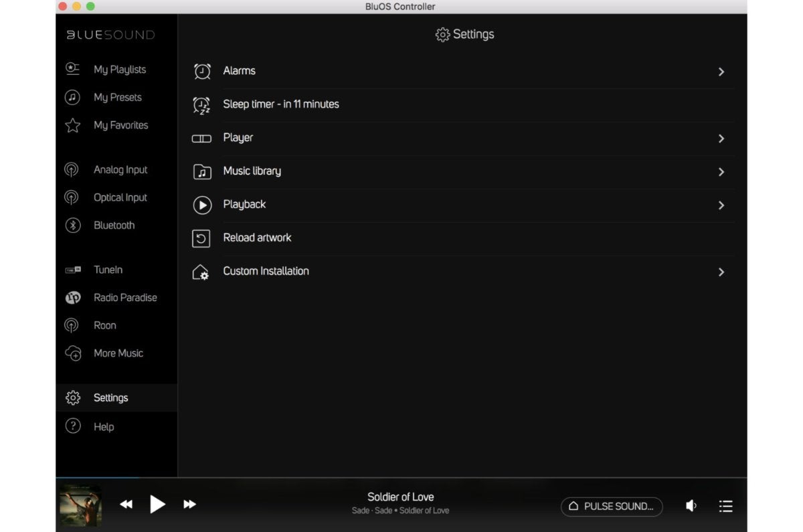Click the Playback circle play icon
Image resolution: width=803 pixels, height=532 pixels.
pyautogui.click(x=202, y=205)
